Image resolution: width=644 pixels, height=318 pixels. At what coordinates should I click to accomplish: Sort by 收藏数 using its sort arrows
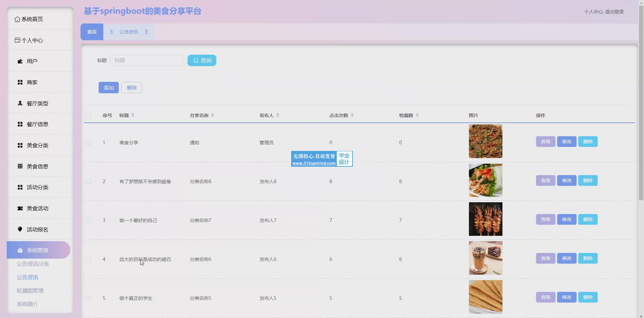pyautogui.click(x=417, y=115)
